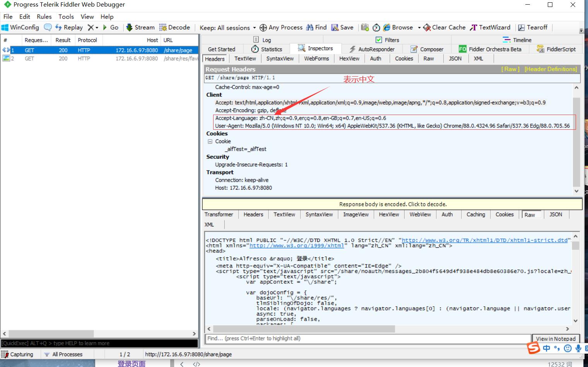Image resolution: width=588 pixels, height=367 pixels.
Task: Click the Sogou emoji smiley icon
Action: point(567,348)
